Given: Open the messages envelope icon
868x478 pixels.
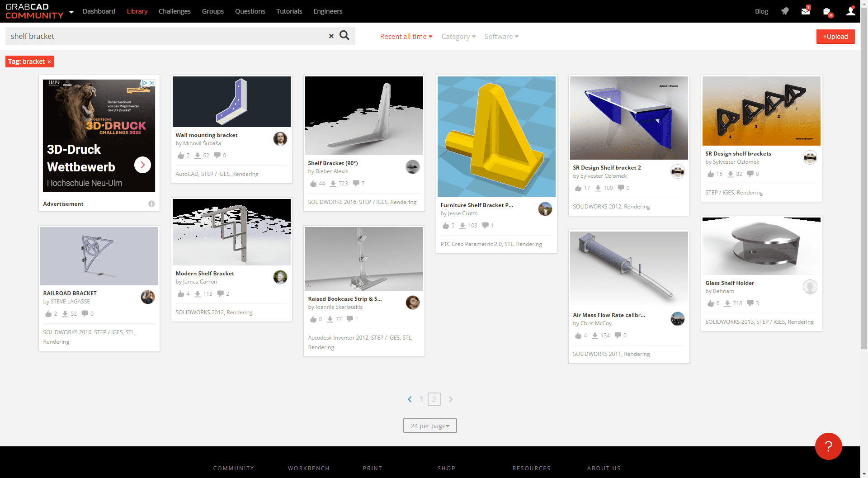Looking at the screenshot, I should click(806, 11).
